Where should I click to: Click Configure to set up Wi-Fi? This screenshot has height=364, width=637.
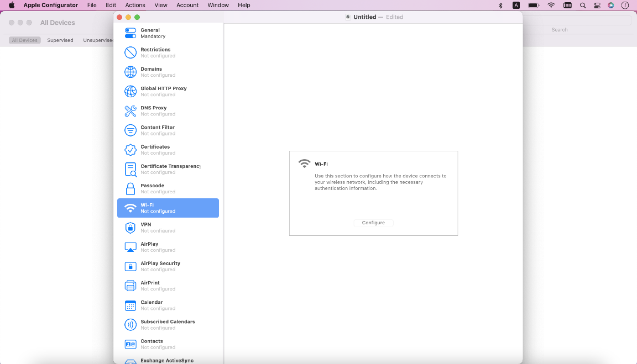tap(373, 223)
